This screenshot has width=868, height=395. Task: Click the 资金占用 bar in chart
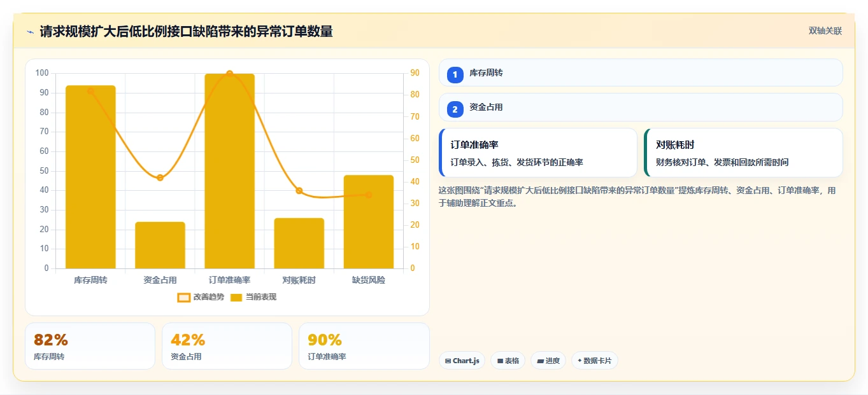pyautogui.click(x=160, y=245)
